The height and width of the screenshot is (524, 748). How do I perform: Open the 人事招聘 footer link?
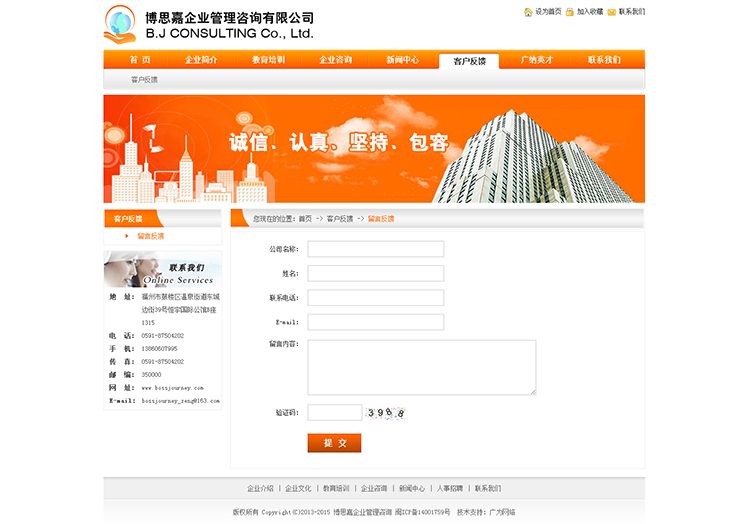(x=450, y=488)
